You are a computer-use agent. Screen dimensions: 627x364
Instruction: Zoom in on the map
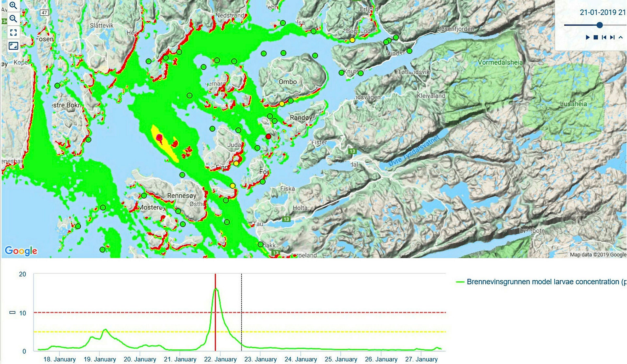pyautogui.click(x=13, y=5)
